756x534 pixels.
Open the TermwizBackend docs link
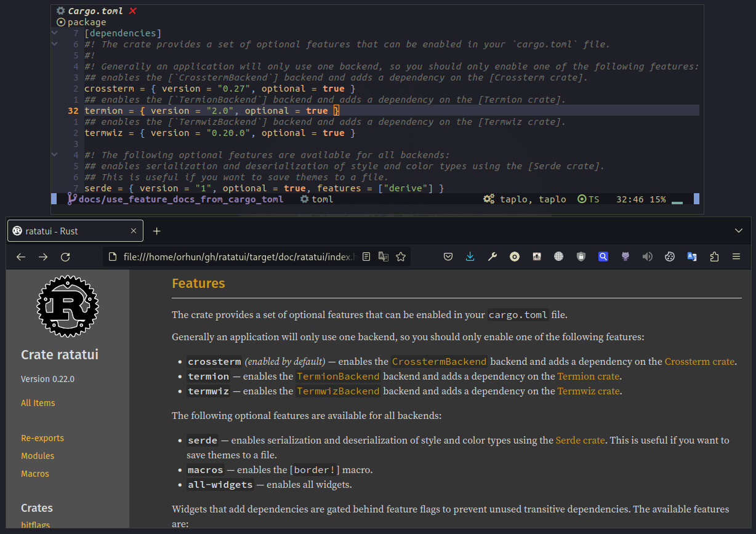339,391
